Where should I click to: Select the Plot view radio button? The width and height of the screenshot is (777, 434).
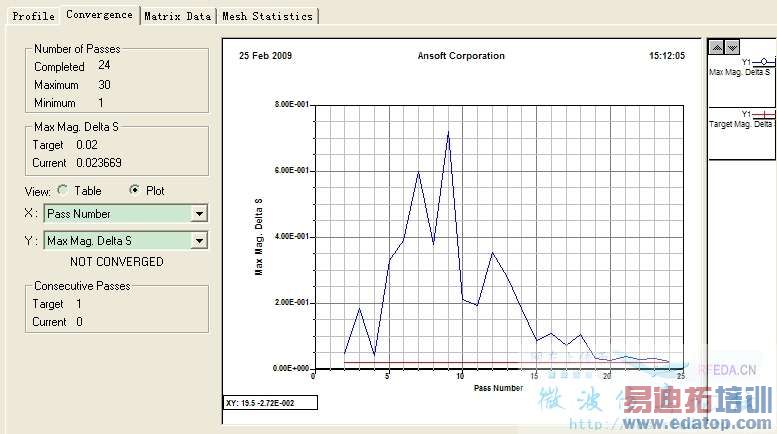[x=134, y=190]
